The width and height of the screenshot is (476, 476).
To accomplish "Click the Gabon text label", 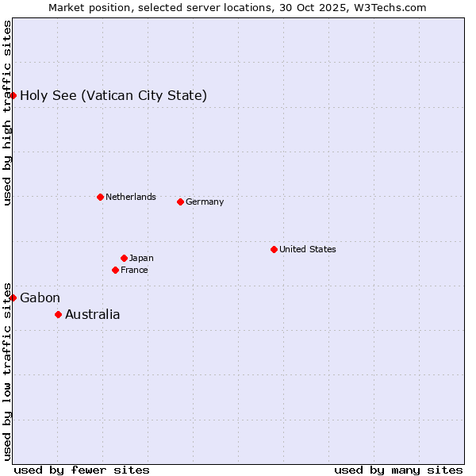I will [x=40, y=298].
